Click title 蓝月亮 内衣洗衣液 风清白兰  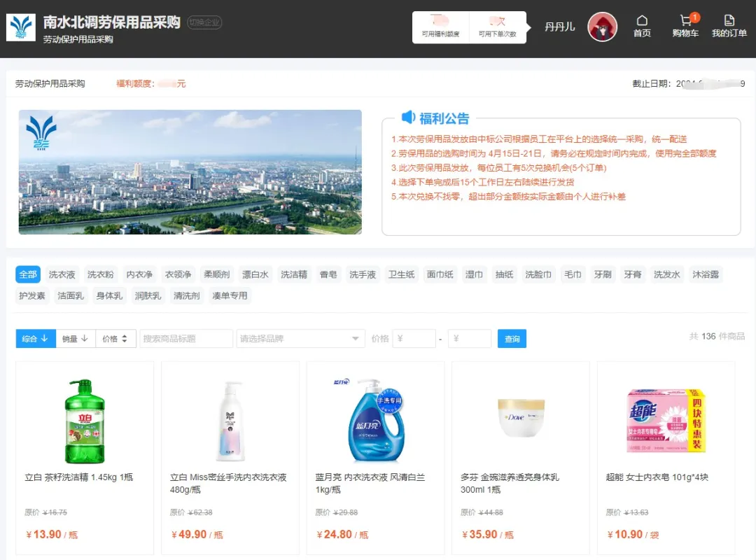370,483
